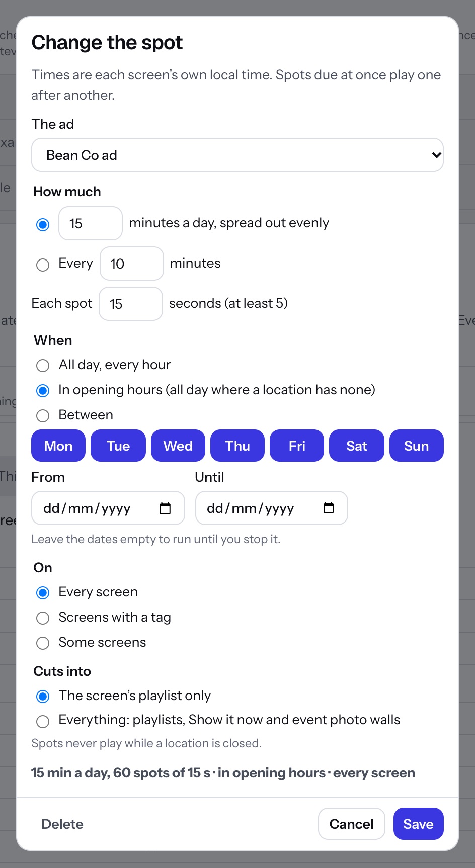Click the Cancel button
This screenshot has height=868, width=475.
click(352, 824)
